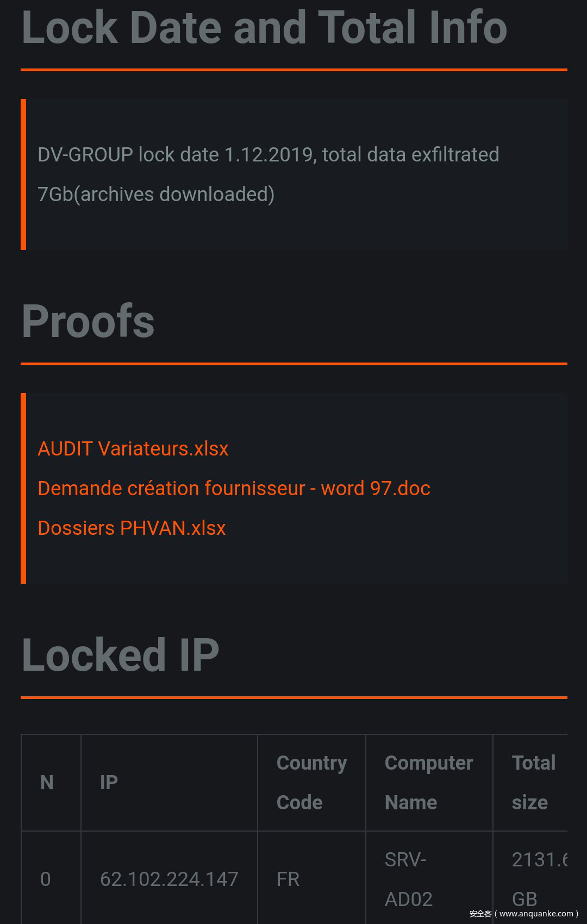Click the Locked IP section heading
The image size is (587, 924).
click(x=120, y=655)
